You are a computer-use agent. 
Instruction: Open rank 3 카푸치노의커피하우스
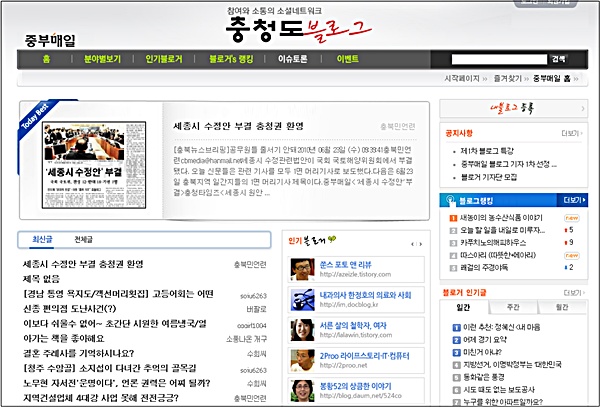(x=493, y=243)
